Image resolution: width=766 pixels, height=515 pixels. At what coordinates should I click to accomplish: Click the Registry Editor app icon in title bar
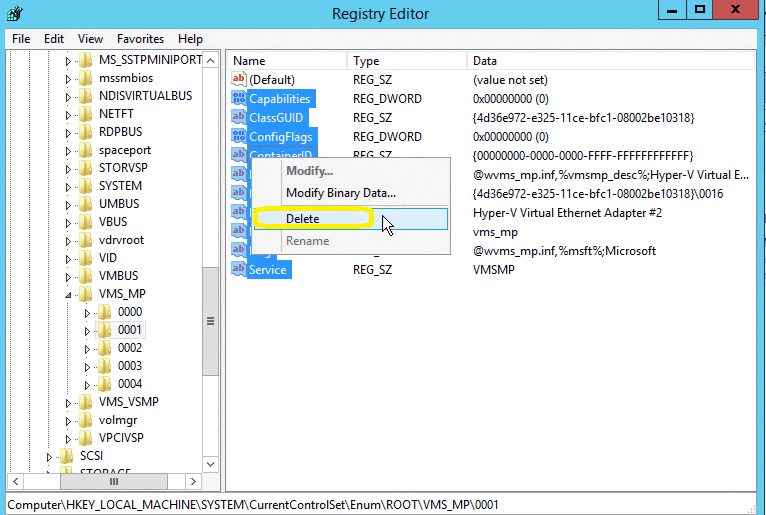11,13
